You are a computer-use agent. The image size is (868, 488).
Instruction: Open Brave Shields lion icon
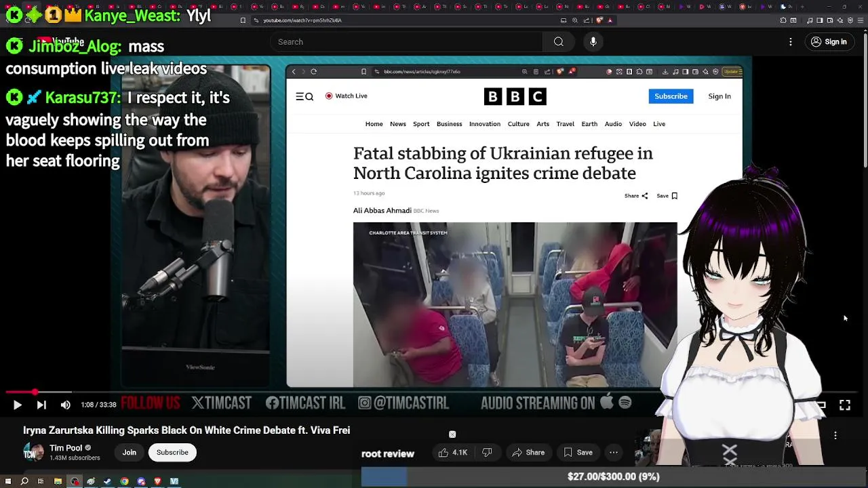(x=599, y=20)
